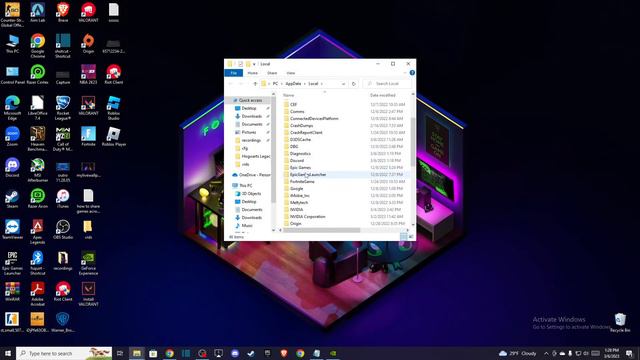This screenshot has height=360, width=640.
Task: Select 3D Objects under This PC
Action: point(251,194)
